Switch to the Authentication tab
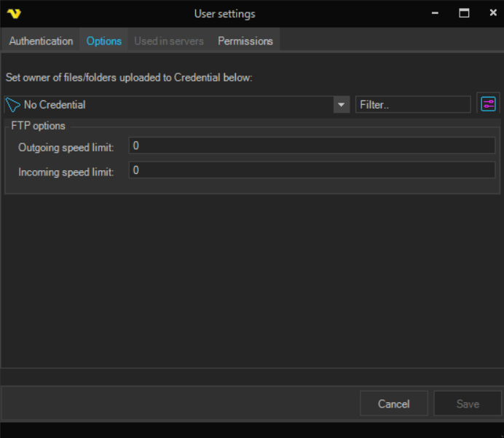Screen dimensions: 504x438 [41, 41]
